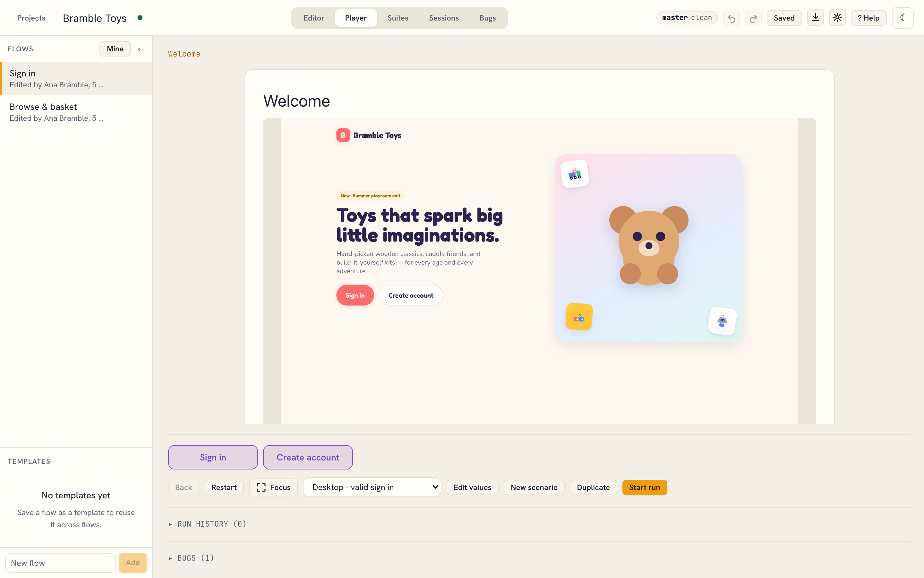Click the Saved button
The image size is (924, 578).
pyautogui.click(x=784, y=18)
